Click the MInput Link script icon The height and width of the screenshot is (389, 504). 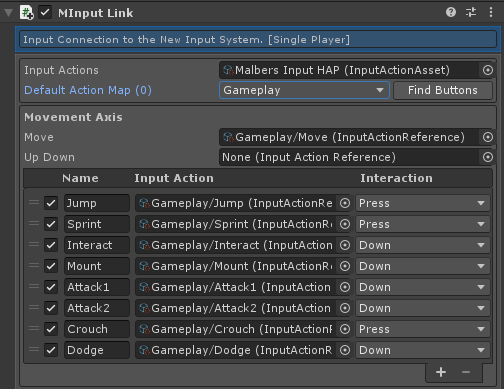click(27, 13)
